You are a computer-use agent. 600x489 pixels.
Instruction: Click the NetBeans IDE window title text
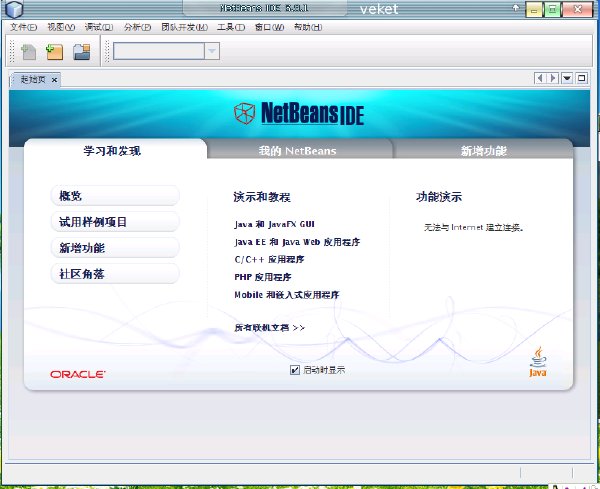click(x=264, y=8)
